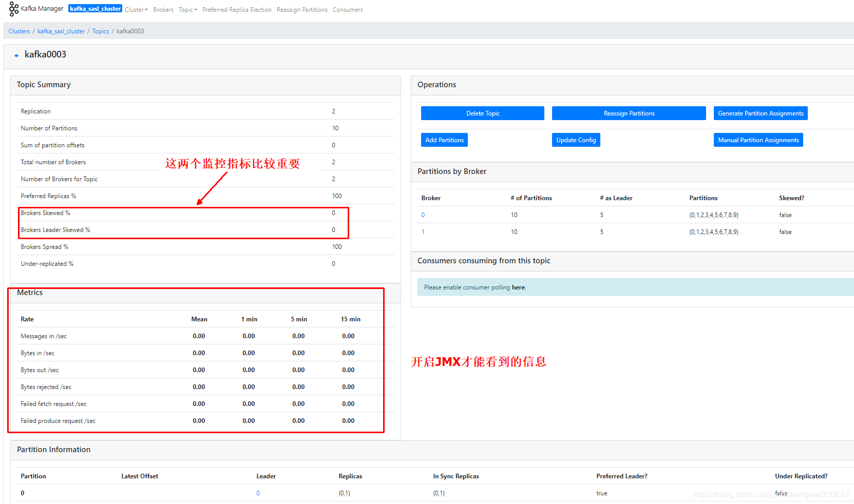Click Manual Partition Assignments button

758,140
